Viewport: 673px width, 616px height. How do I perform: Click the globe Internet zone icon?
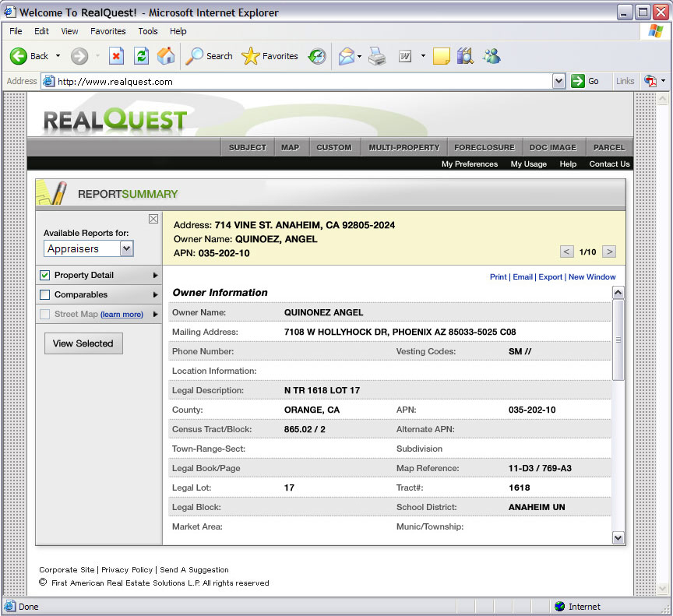(x=559, y=606)
